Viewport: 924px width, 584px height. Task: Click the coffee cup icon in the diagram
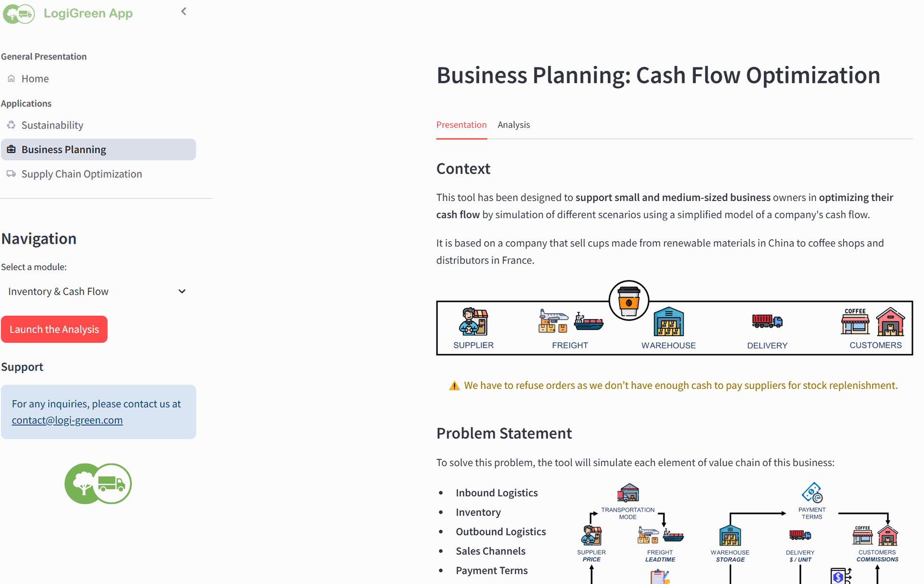point(629,300)
